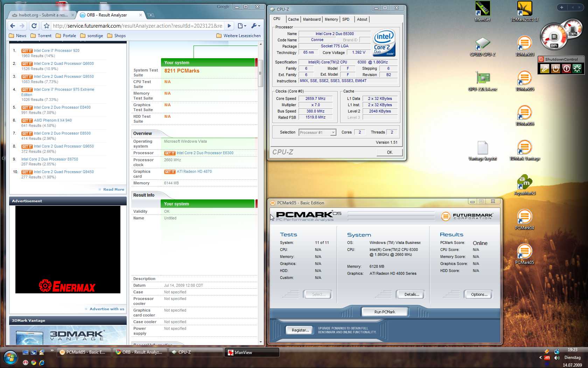588x368 pixels.
Task: Open the Intel Core 2 Quad Processor Q6600 link
Action: point(64,63)
